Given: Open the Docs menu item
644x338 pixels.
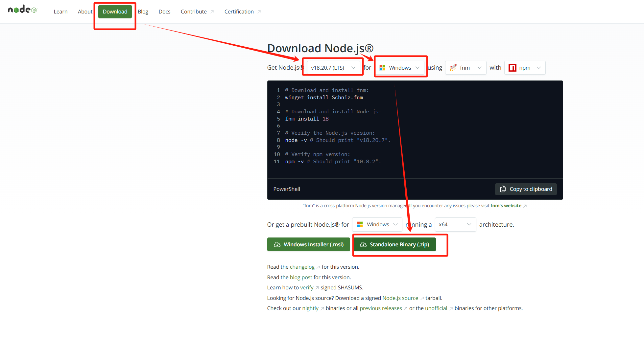Looking at the screenshot, I should [164, 11].
